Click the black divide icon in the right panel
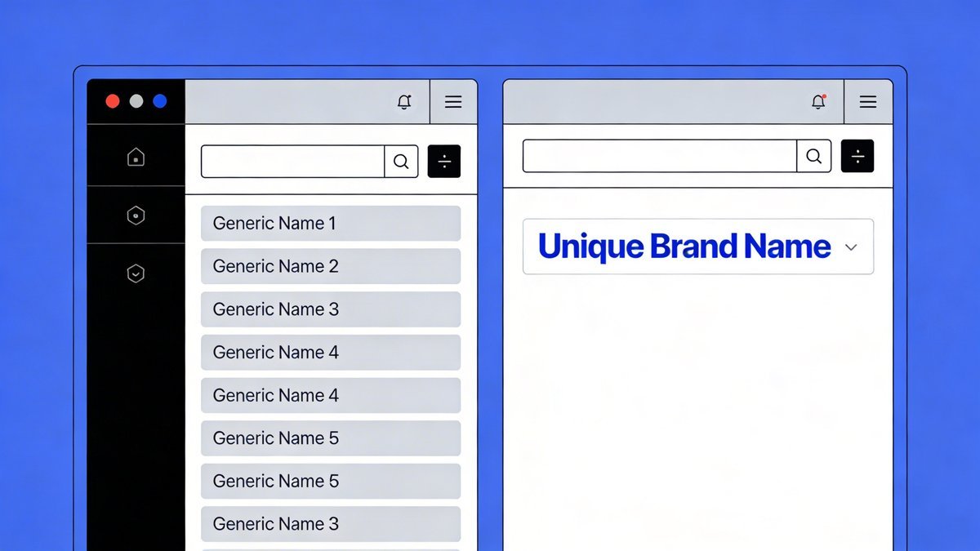980x551 pixels. coord(857,155)
